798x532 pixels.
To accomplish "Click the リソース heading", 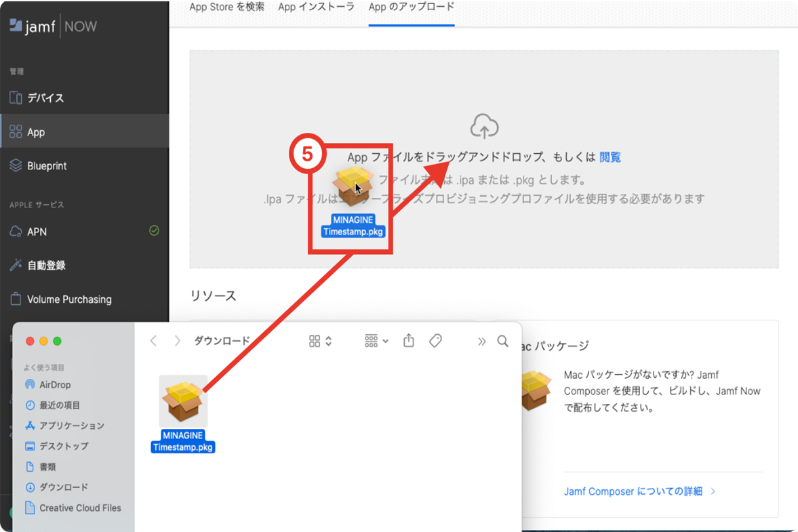I will [213, 296].
